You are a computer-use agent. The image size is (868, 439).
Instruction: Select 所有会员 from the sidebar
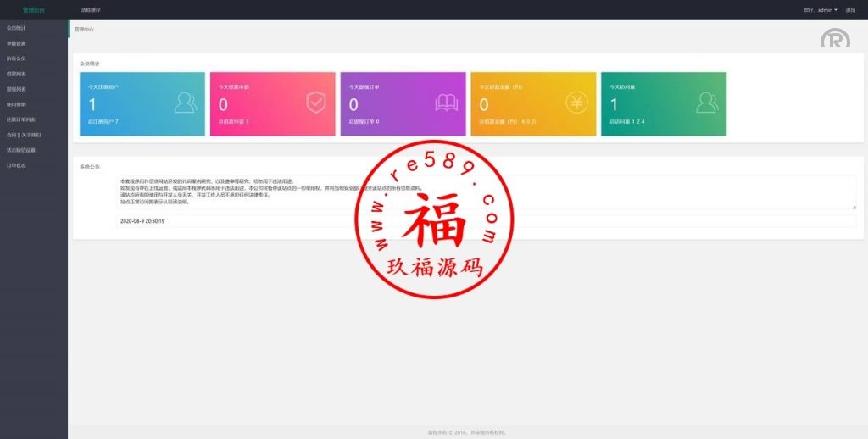(17, 58)
